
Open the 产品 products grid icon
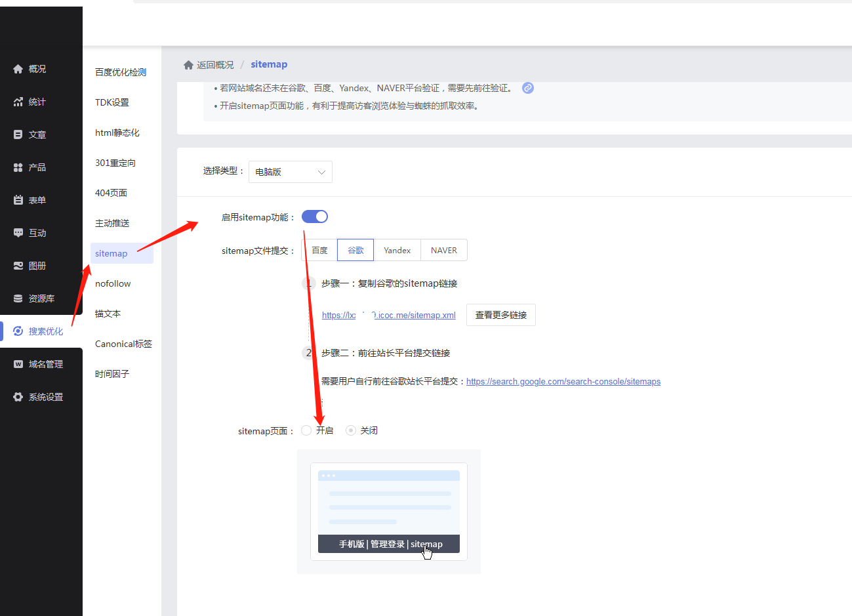(x=18, y=167)
